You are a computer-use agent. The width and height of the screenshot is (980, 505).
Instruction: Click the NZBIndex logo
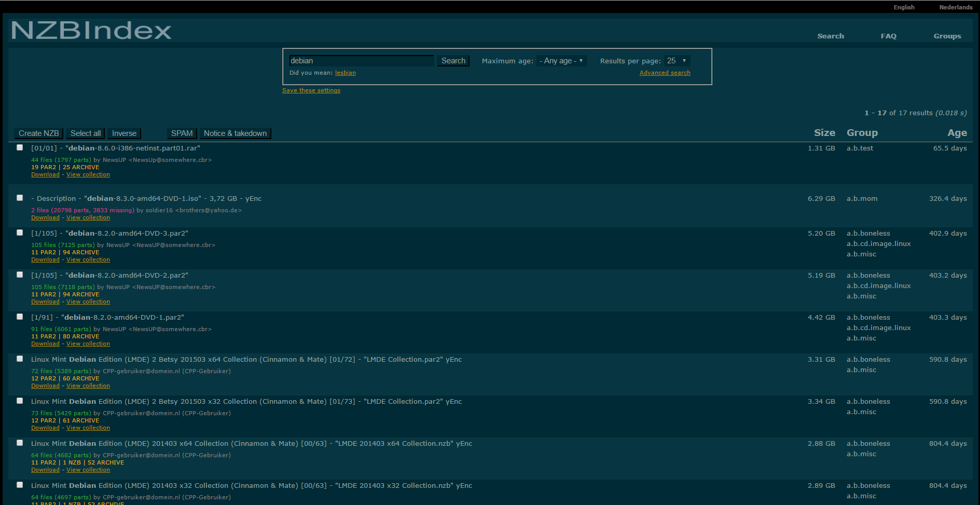click(x=91, y=31)
